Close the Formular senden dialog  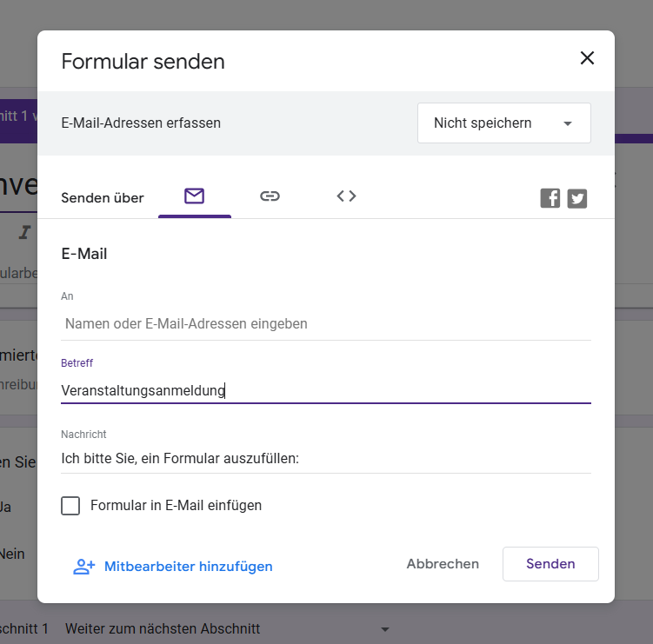pos(587,58)
